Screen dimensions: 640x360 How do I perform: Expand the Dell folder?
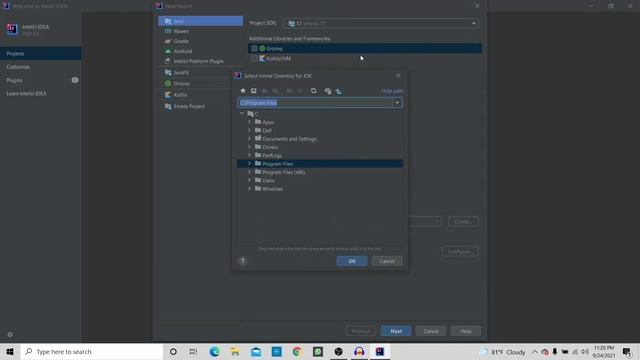click(x=249, y=130)
